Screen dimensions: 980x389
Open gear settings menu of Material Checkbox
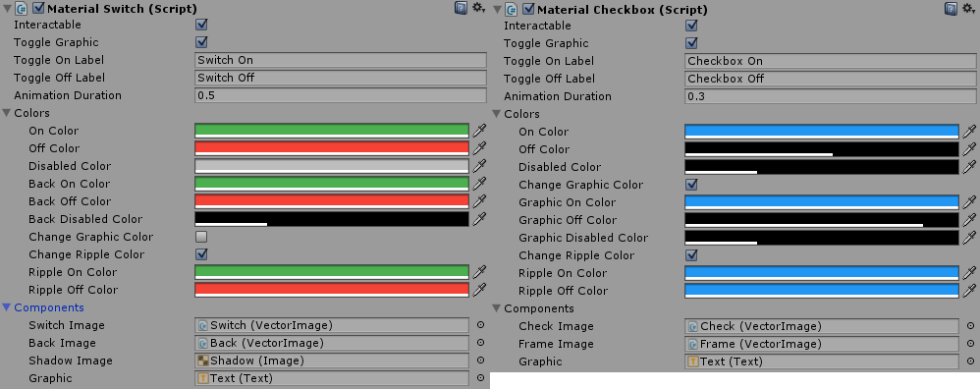(x=969, y=9)
